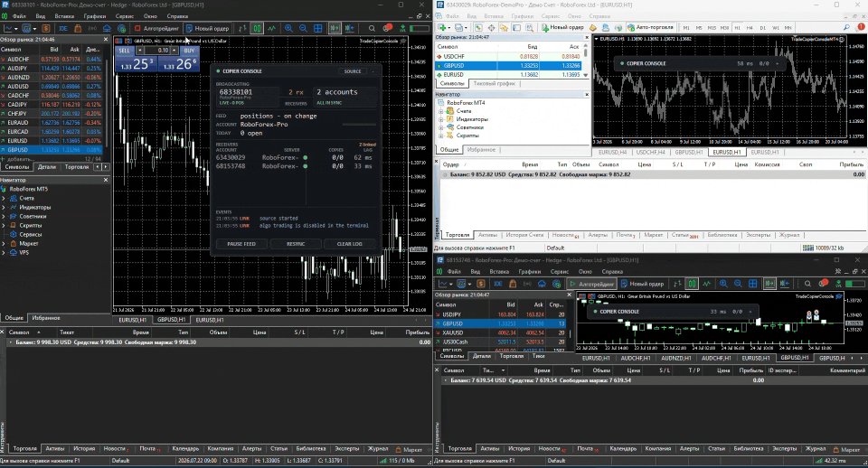Image resolution: width=868 pixels, height=468 pixels.
Task: Expand Индикаторы node in RoboForex MT5 navigator
Action: pos(4,208)
